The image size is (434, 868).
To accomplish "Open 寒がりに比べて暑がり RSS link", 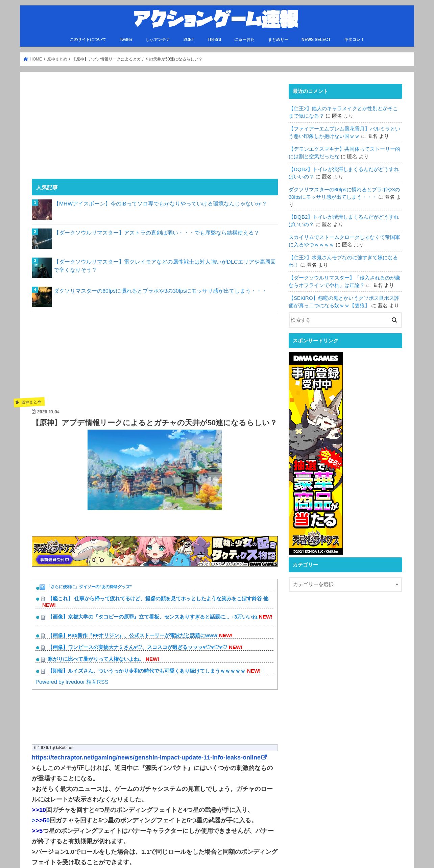I will pos(95,659).
